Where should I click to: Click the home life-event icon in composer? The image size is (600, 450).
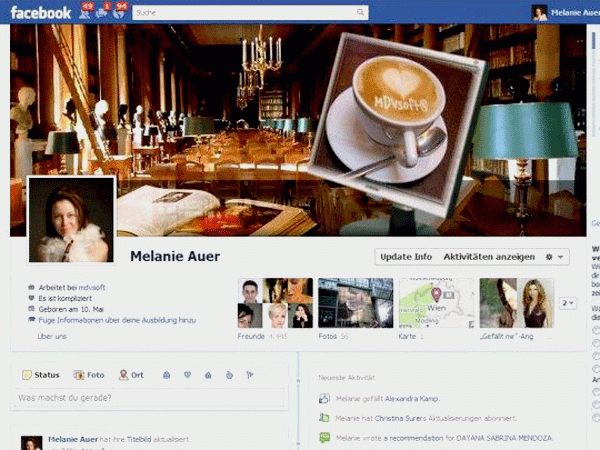click(208, 375)
